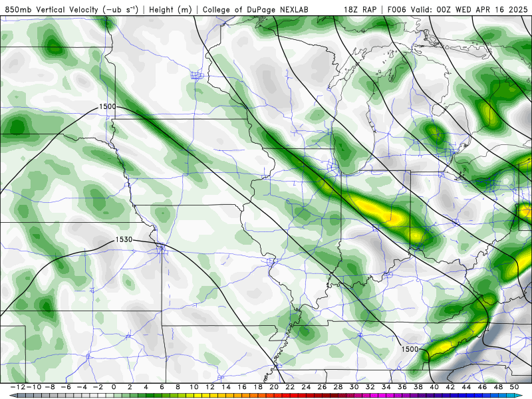532x399 pixels.
Task: Click the 28 value on the color scale
Action: click(338, 387)
